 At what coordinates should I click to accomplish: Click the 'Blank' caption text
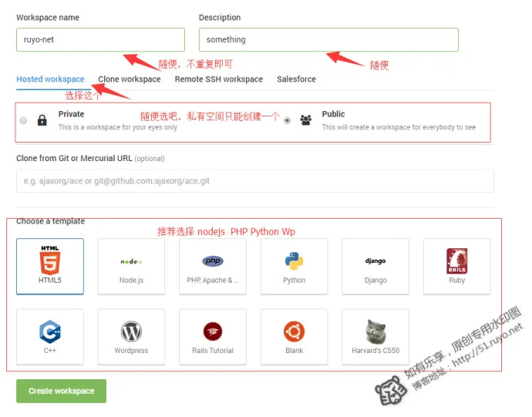(x=295, y=351)
